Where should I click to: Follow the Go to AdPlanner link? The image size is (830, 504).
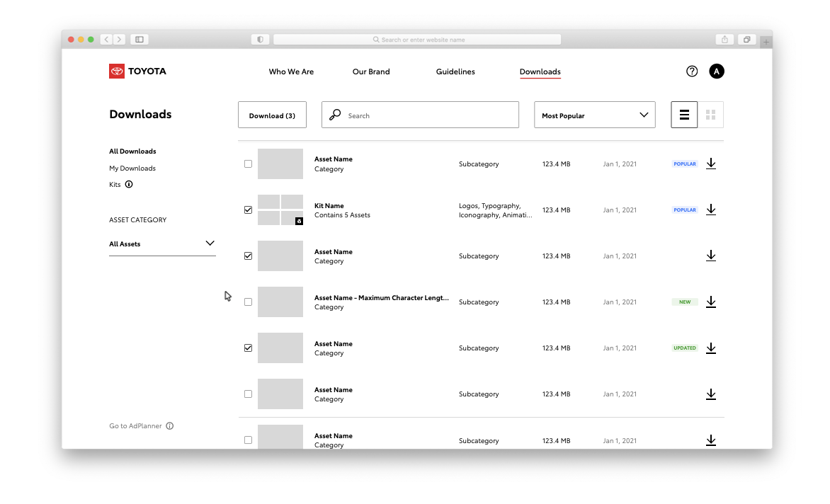pyautogui.click(x=135, y=425)
